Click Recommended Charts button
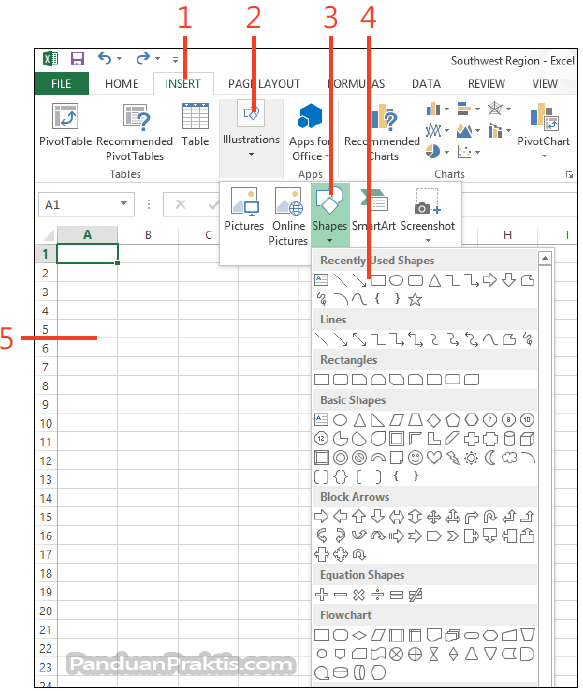 coord(382,132)
